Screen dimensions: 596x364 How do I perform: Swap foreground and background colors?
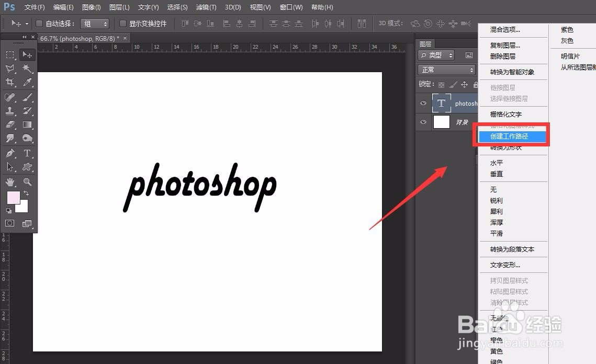(26, 194)
